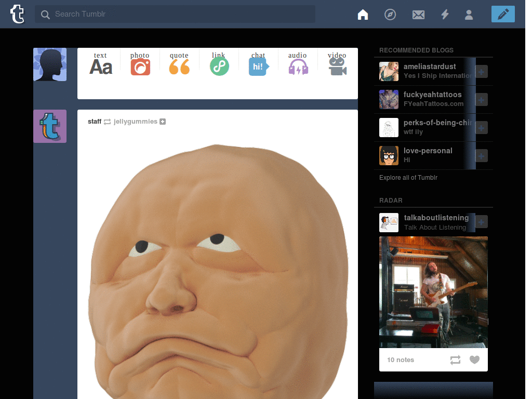Click the Tumblr logo in the header
This screenshot has height=399, width=532.
pyautogui.click(x=17, y=14)
